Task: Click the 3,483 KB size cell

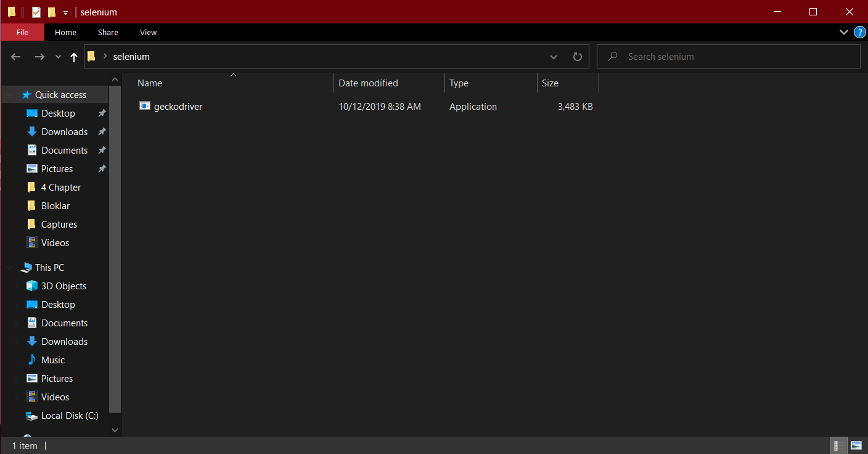Action: pos(575,107)
